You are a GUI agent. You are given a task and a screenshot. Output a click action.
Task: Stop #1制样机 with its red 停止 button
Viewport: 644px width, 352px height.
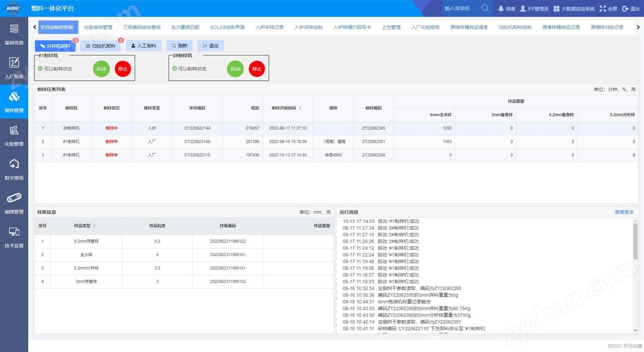123,69
